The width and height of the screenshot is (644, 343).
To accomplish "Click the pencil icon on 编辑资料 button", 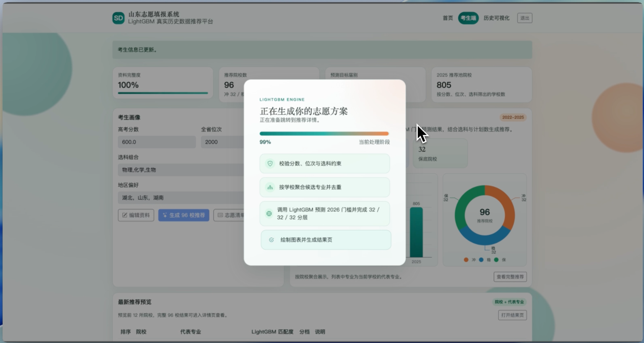I will 124,215.
